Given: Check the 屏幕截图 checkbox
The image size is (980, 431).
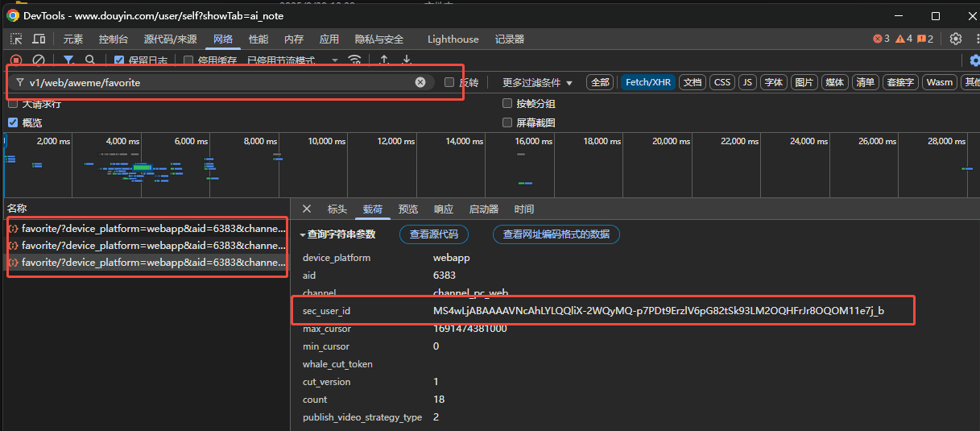Looking at the screenshot, I should [x=507, y=122].
